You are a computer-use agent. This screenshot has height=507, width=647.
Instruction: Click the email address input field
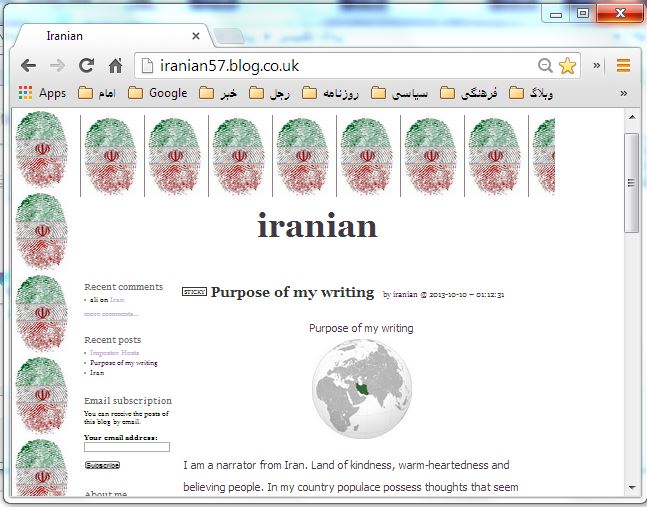click(x=127, y=447)
